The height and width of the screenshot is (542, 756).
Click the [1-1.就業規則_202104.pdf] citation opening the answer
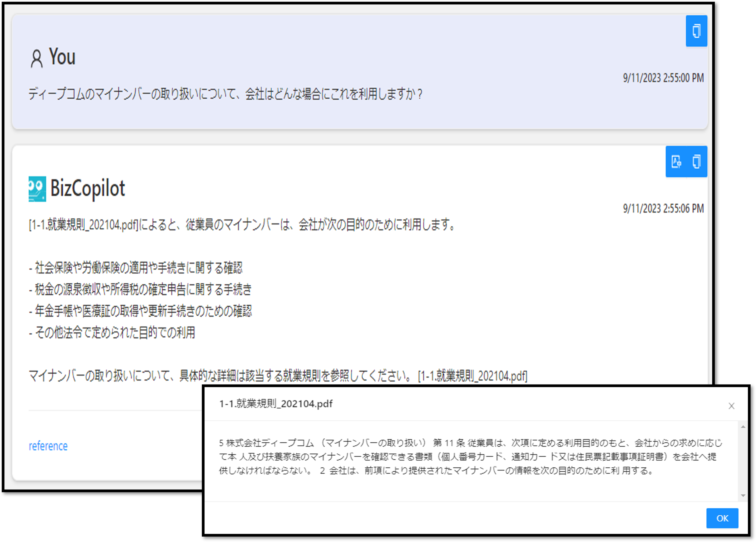click(84, 225)
